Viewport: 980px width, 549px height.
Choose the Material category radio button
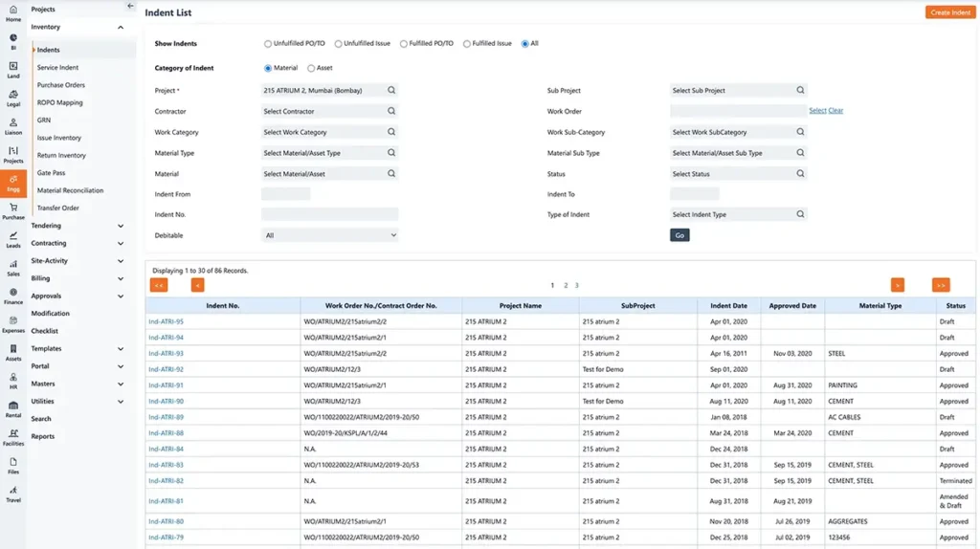(268, 68)
